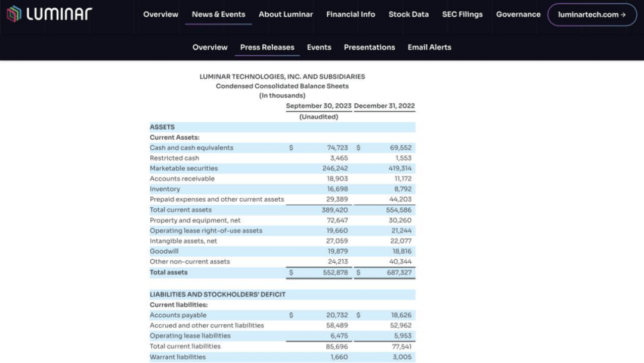Click the value 58,489
The height and width of the screenshot is (363, 644).
pyautogui.click(x=337, y=325)
